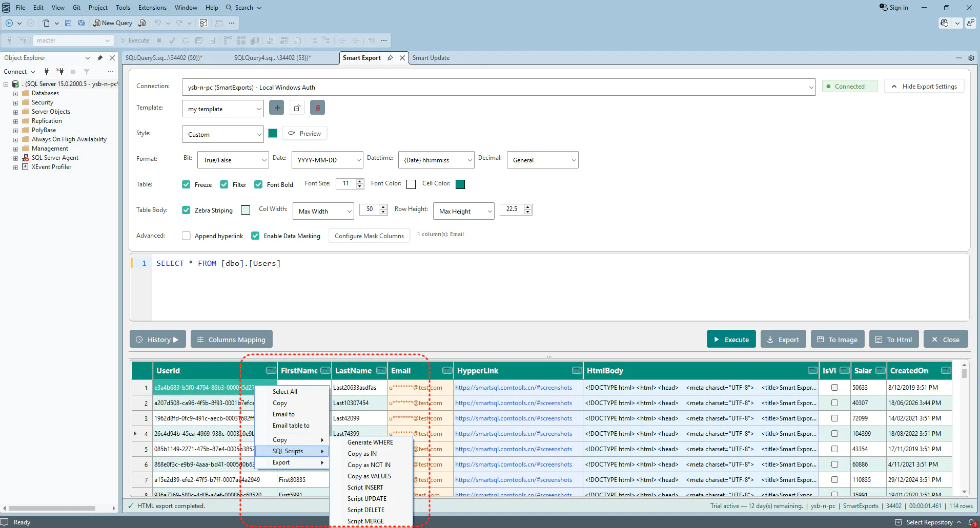Image resolution: width=980 pixels, height=528 pixels.
Task: Open the Font Color swatch
Action: 411,184
